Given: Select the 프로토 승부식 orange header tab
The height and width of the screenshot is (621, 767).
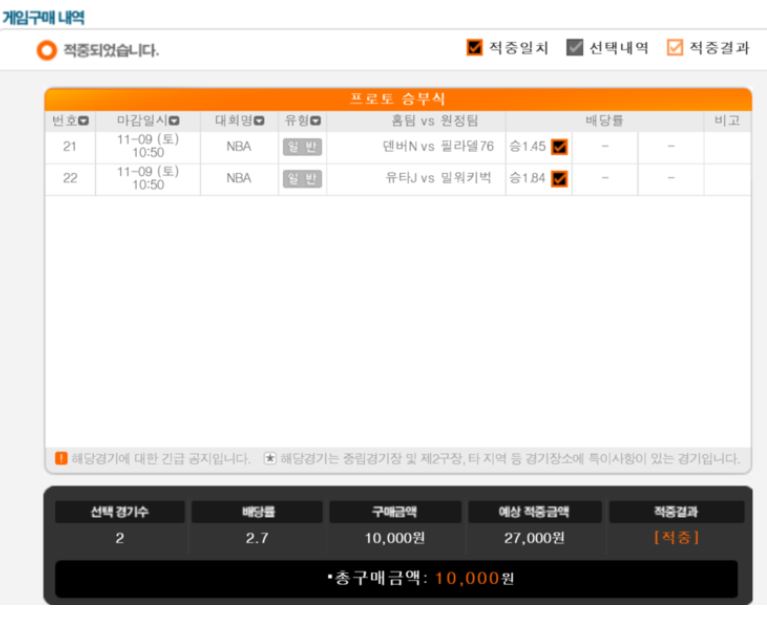Looking at the screenshot, I should click(398, 99).
